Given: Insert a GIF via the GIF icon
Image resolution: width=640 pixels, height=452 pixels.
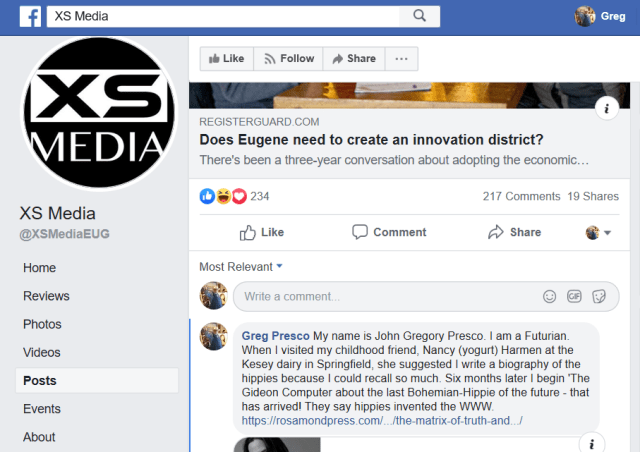Looking at the screenshot, I should coord(574,296).
